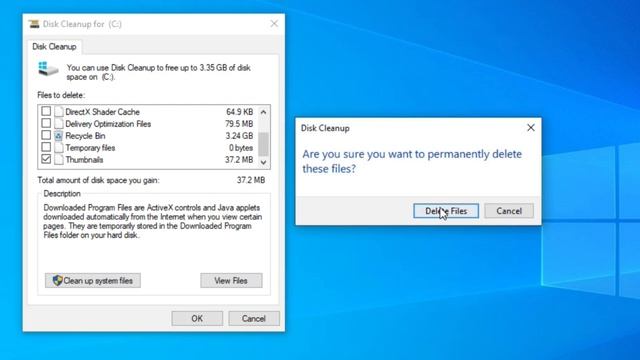Close the delete confirmation dialog
This screenshot has height=360, width=640.
tap(531, 128)
